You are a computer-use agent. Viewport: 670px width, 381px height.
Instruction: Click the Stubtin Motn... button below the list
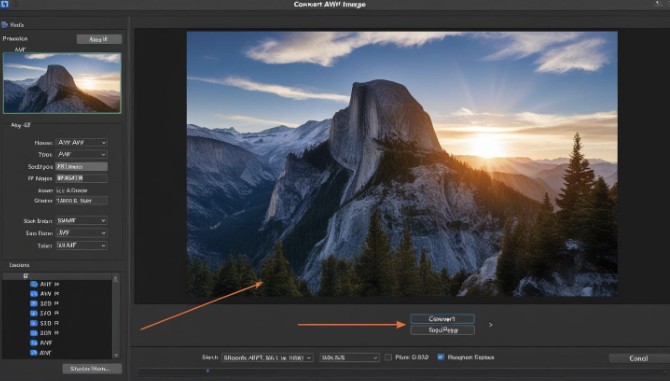pyautogui.click(x=92, y=369)
